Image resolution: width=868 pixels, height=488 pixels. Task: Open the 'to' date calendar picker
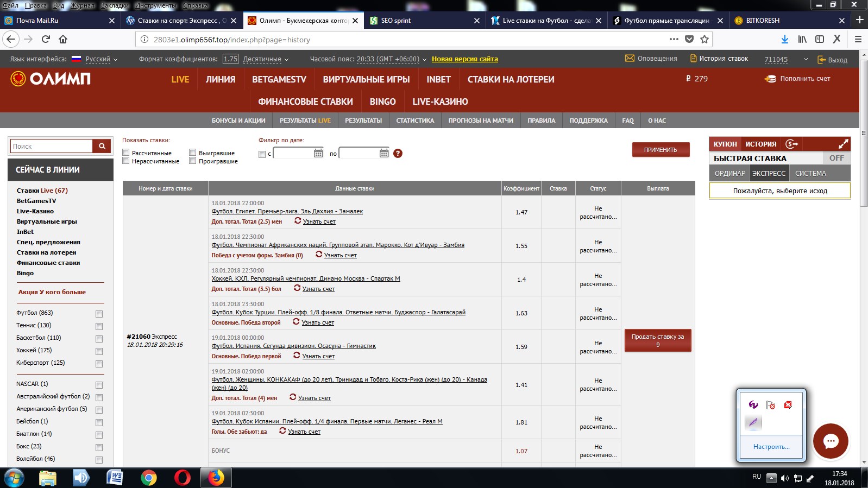coord(383,154)
